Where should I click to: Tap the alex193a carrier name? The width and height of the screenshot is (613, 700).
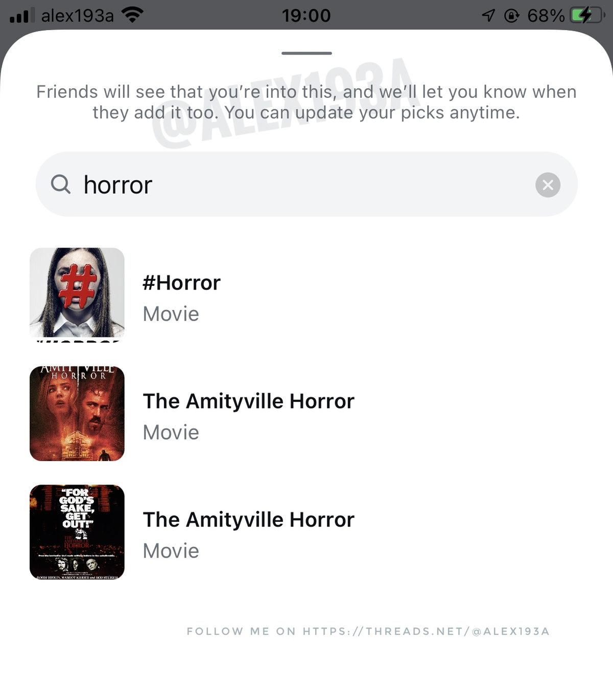coord(77,16)
